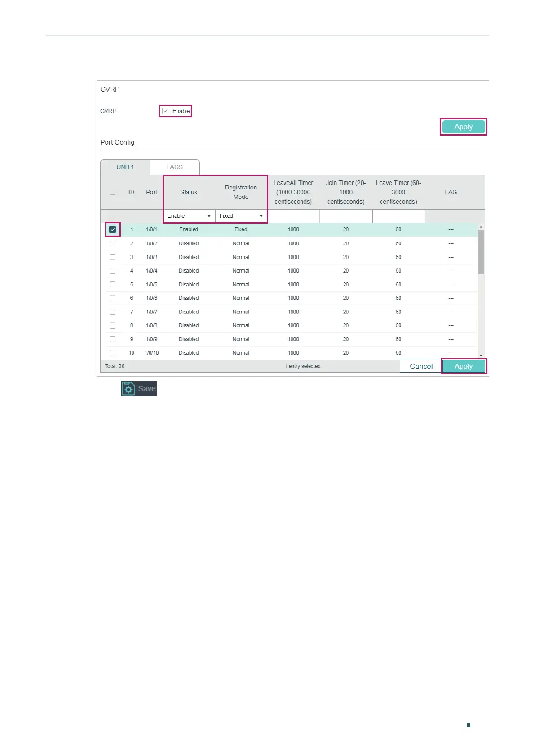The width and height of the screenshot is (535, 756).
Task: Switch to the UNIT1 tab
Action: click(125, 167)
